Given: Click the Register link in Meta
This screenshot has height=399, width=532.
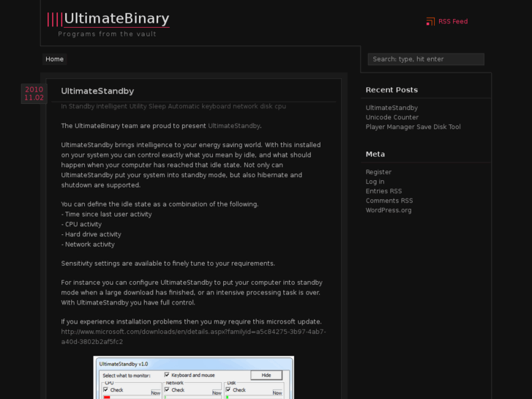Looking at the screenshot, I should [378, 173].
